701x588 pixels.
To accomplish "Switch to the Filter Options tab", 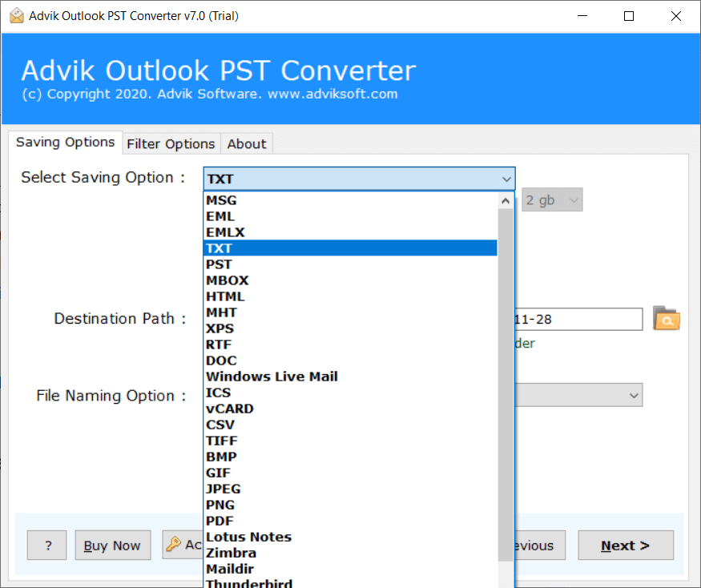I will click(x=171, y=144).
